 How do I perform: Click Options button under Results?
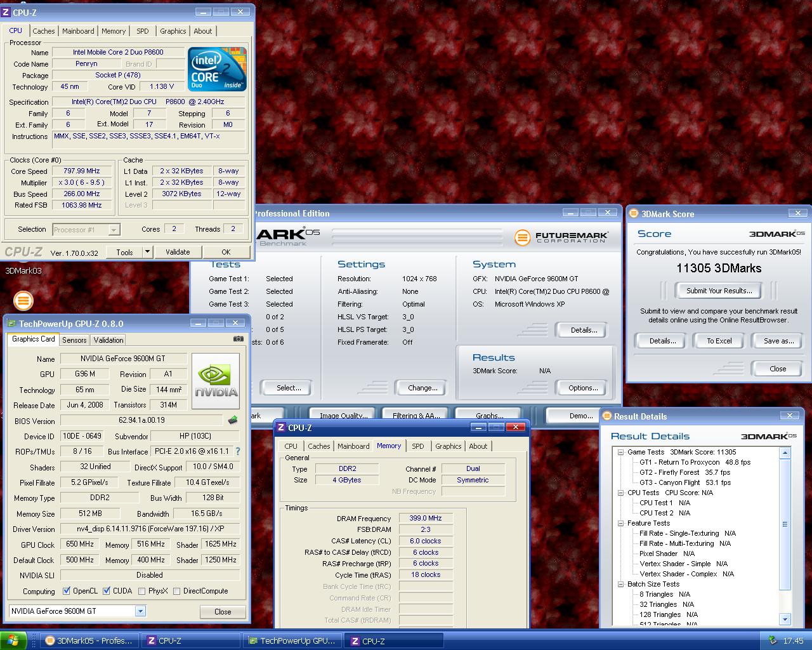[583, 388]
